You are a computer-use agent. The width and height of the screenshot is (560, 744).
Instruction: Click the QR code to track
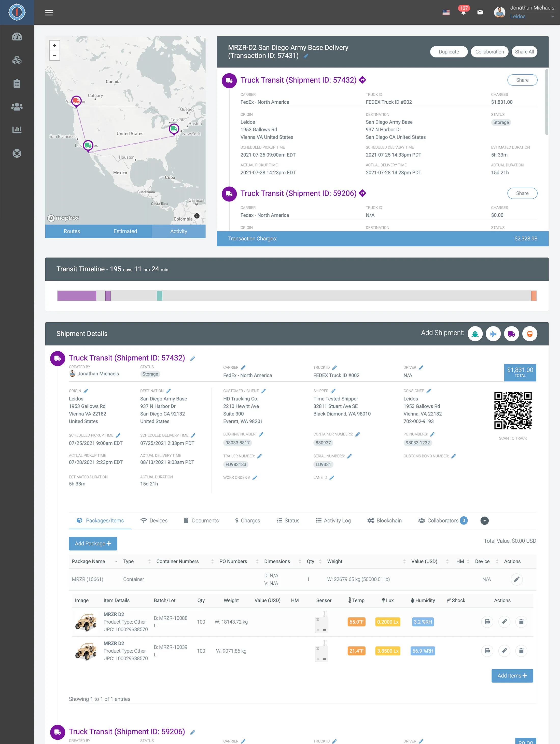[513, 411]
